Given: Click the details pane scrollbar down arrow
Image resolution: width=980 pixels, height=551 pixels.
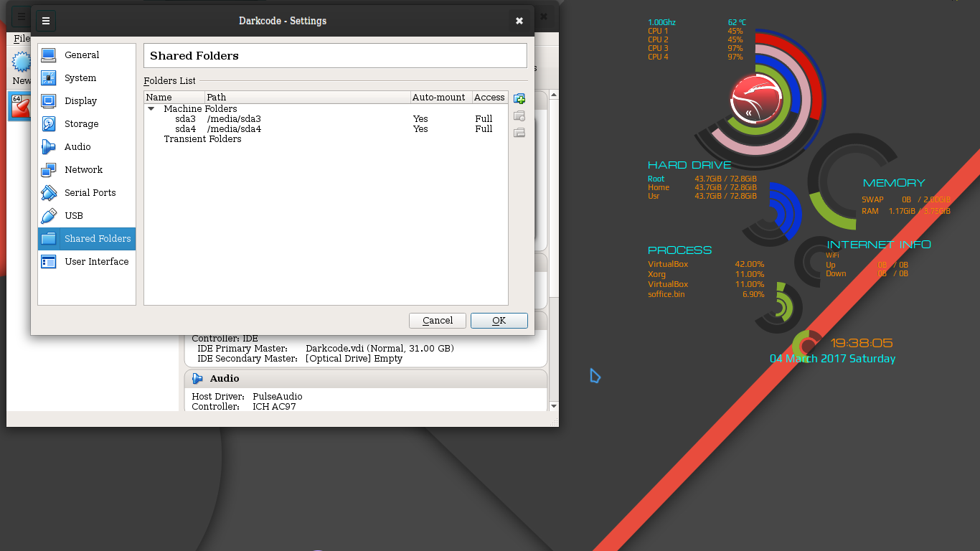Looking at the screenshot, I should pyautogui.click(x=553, y=406).
